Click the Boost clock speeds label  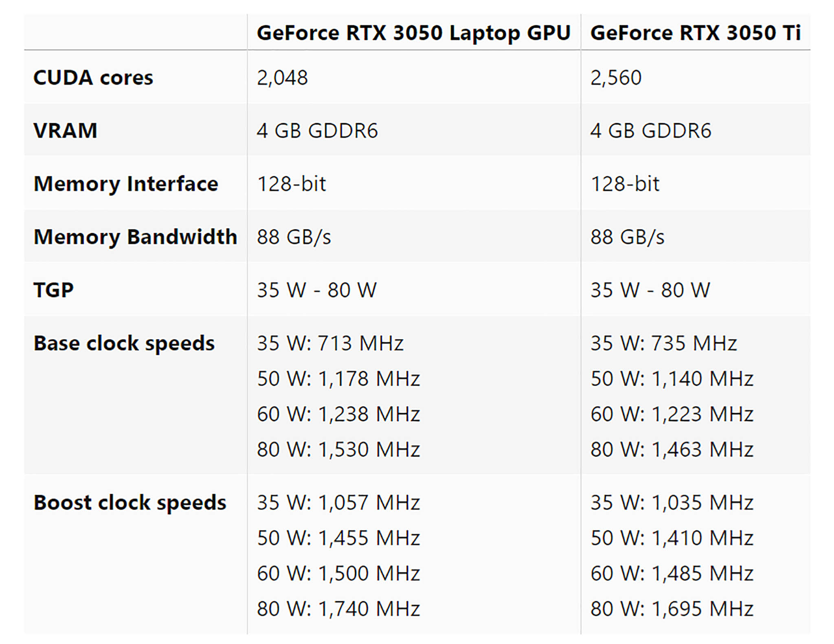(129, 502)
